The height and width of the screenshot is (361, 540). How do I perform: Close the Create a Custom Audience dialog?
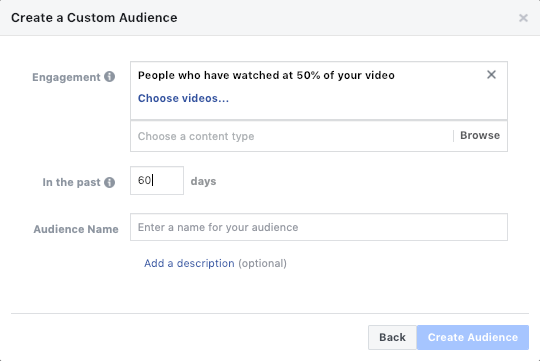point(523,18)
